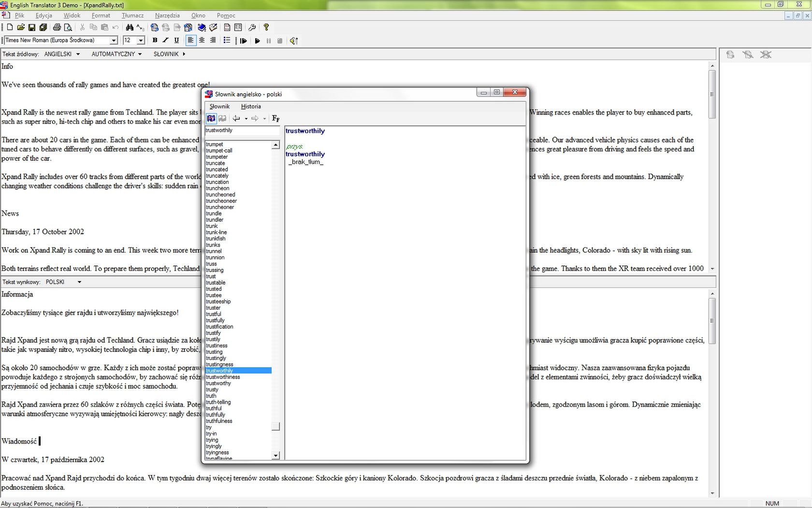Viewport: 812px width, 508px height.
Task: Click the two-pane layout icon
Action: tap(238, 28)
